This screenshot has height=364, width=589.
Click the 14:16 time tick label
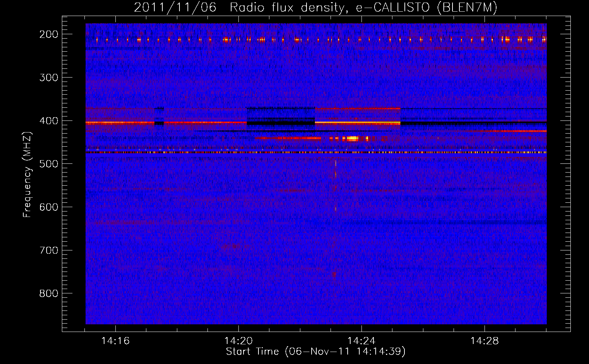115,341
